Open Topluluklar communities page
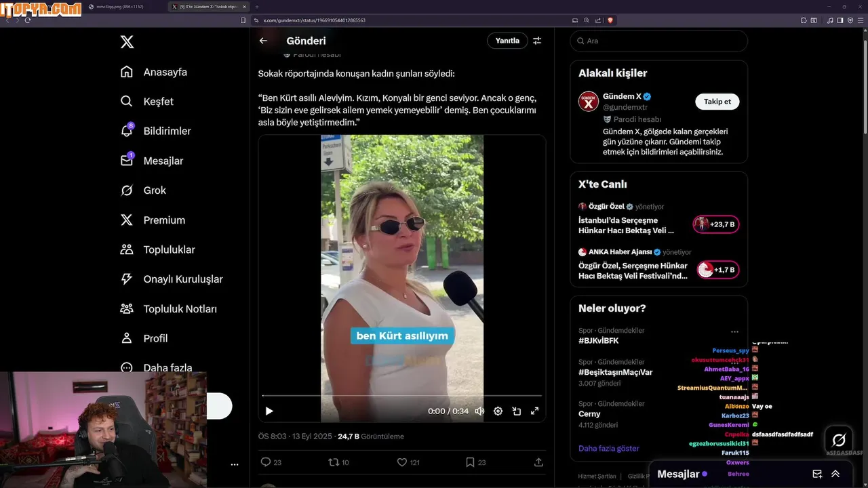Image resolution: width=868 pixels, height=488 pixels. 157,249
